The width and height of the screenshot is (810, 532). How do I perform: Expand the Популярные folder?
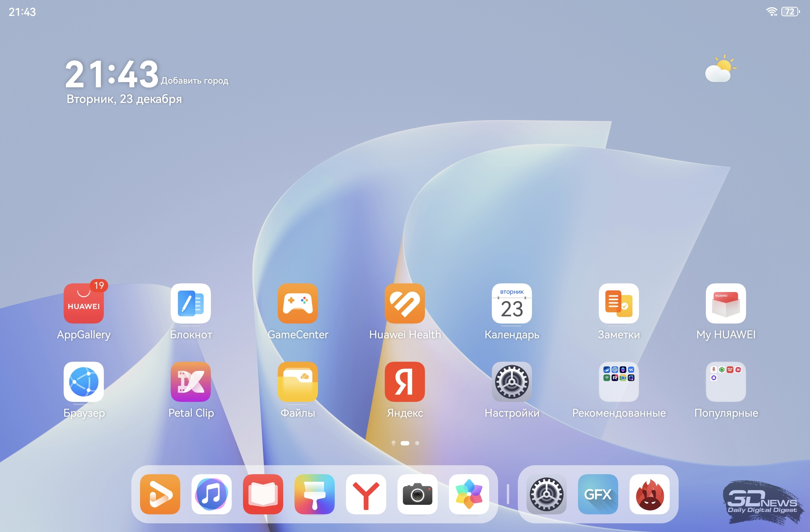[x=726, y=381]
